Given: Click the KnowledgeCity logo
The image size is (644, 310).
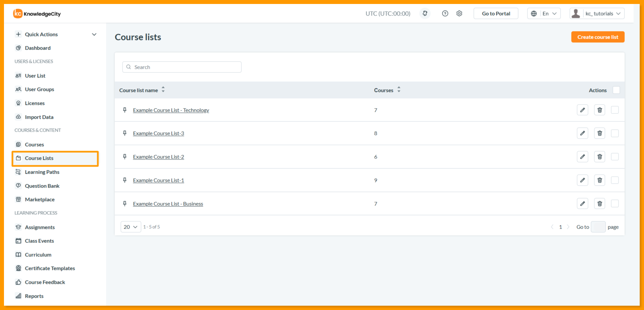Looking at the screenshot, I should 37,14.
